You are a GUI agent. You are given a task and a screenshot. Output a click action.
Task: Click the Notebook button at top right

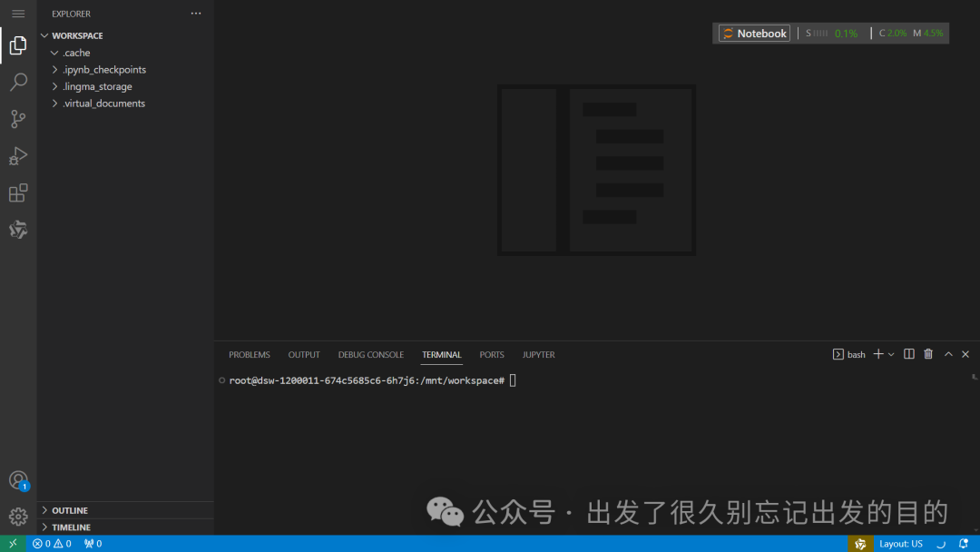click(753, 33)
